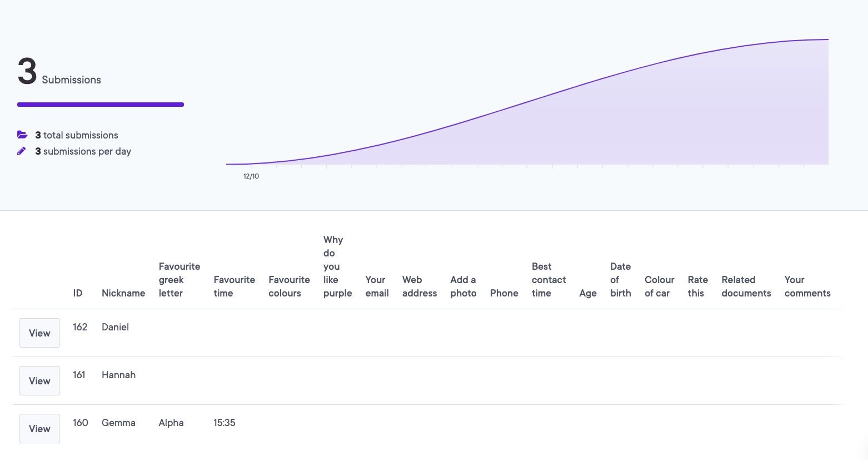Click submission ID 161

pyautogui.click(x=79, y=375)
